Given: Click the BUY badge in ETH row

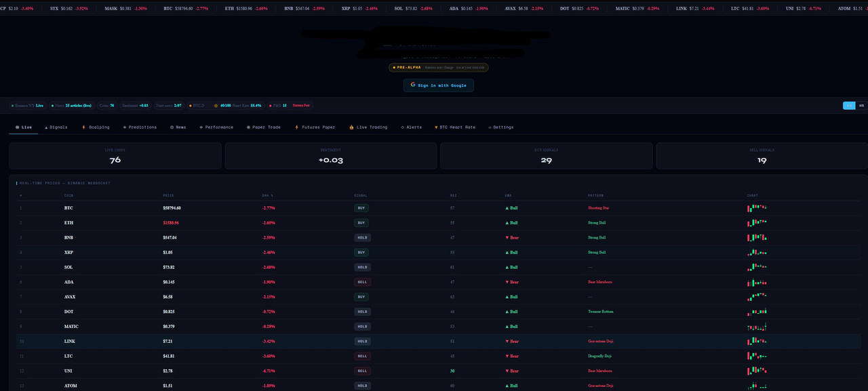Looking at the screenshot, I should [x=361, y=223].
